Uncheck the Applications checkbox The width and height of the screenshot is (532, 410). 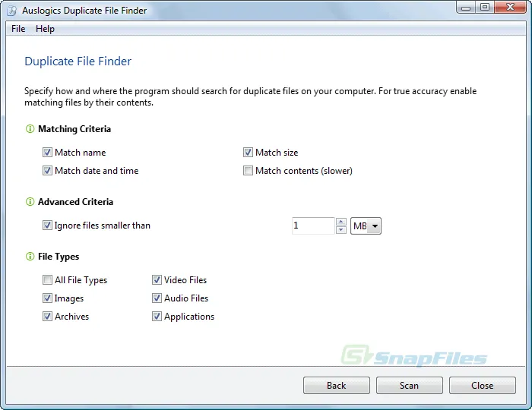click(x=157, y=316)
